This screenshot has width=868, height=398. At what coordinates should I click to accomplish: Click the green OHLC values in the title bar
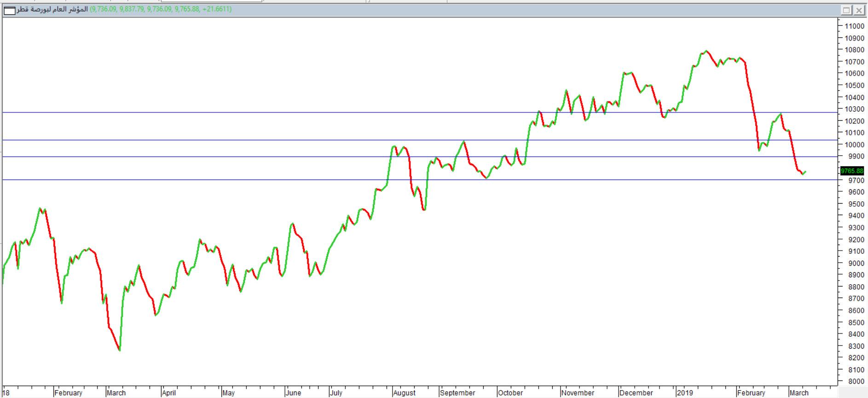click(161, 9)
